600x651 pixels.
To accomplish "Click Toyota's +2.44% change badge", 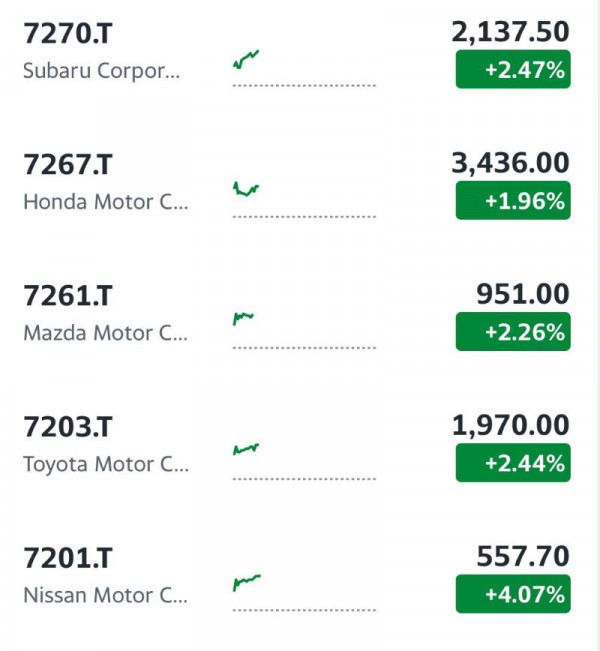I will [513, 463].
